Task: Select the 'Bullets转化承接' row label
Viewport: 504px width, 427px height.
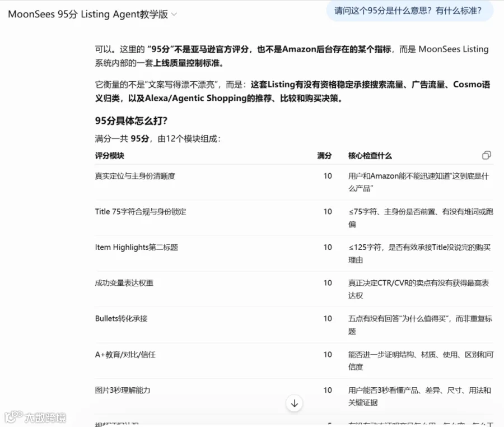Action: click(x=121, y=319)
